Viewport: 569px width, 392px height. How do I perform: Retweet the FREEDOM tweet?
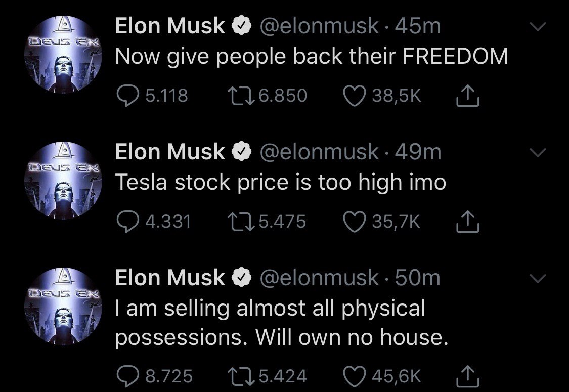[240, 96]
